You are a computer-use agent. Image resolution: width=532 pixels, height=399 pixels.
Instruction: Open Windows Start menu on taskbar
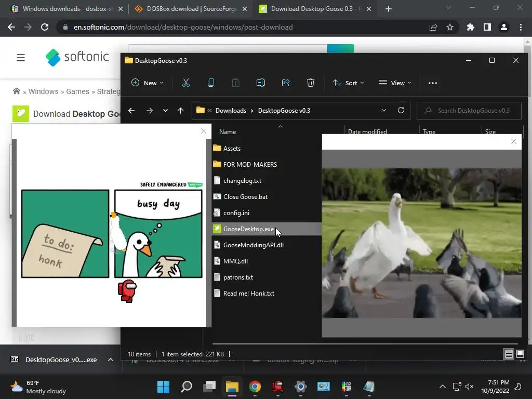tap(164, 387)
